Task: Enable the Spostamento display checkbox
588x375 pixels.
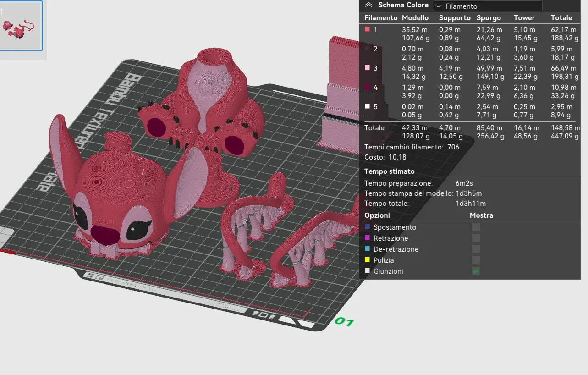Action: (x=476, y=227)
